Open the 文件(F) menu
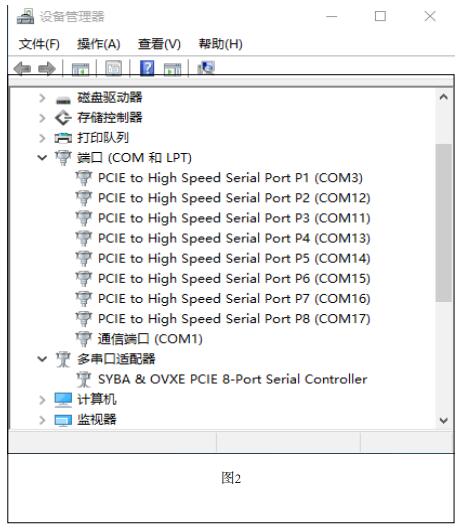 pyautogui.click(x=39, y=44)
